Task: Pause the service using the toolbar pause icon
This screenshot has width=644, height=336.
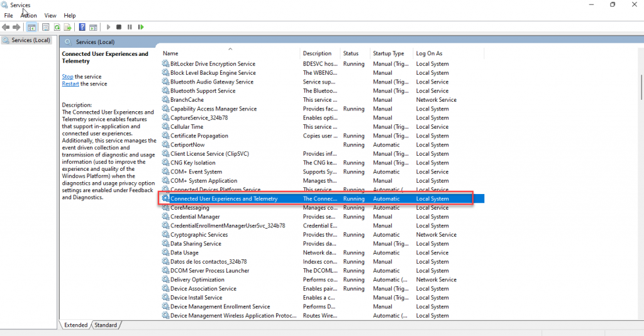Action: [x=130, y=27]
